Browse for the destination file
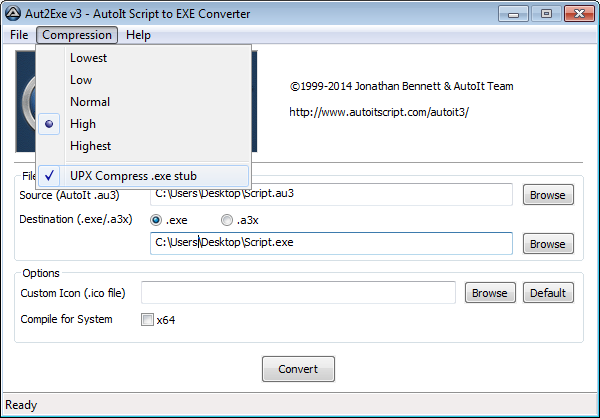Screen dimensions: 600x418 548,244
